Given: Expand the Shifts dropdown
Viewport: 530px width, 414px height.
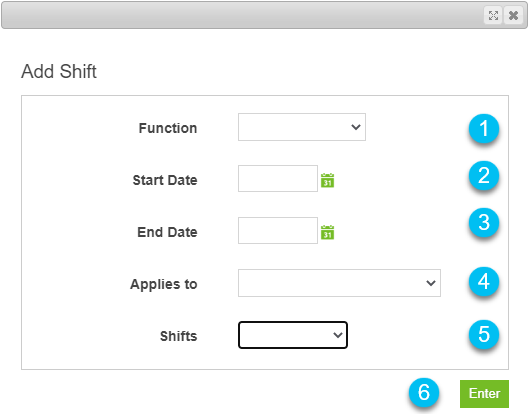Looking at the screenshot, I should (x=293, y=335).
